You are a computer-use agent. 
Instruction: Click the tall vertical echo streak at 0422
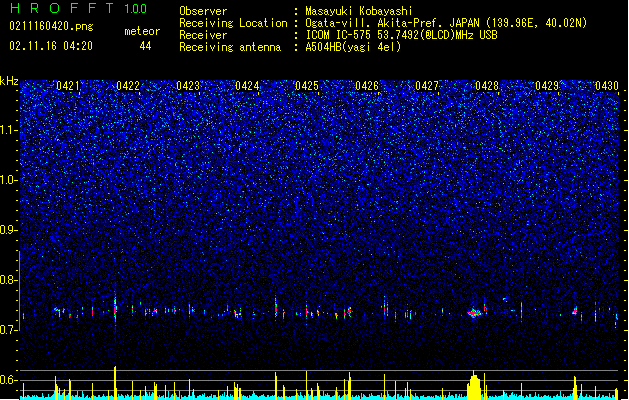click(x=115, y=310)
